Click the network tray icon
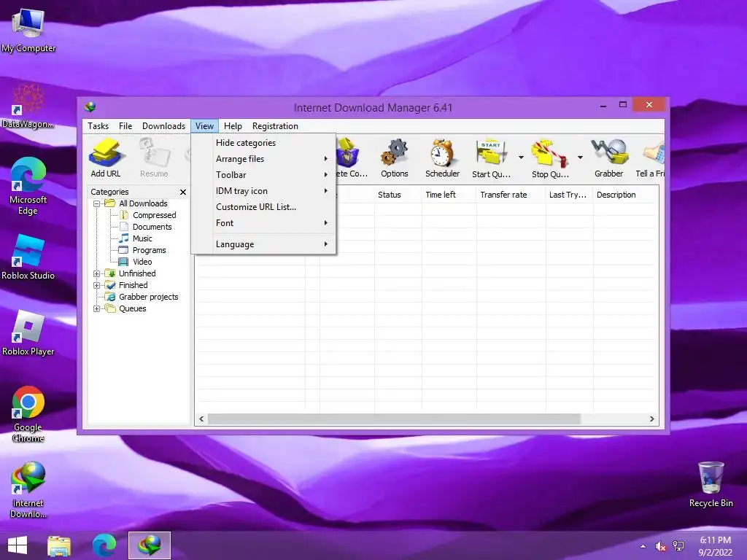Viewport: 747px width, 560px height. click(678, 546)
